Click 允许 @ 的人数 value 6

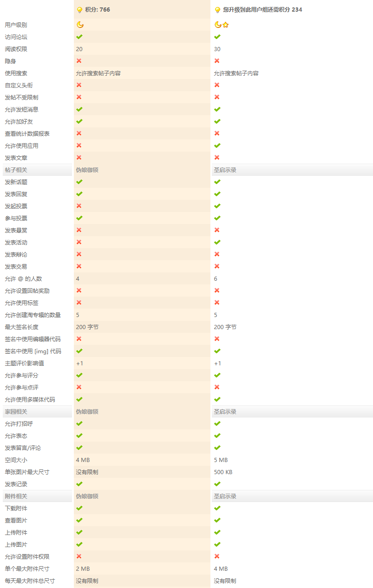[x=216, y=278]
